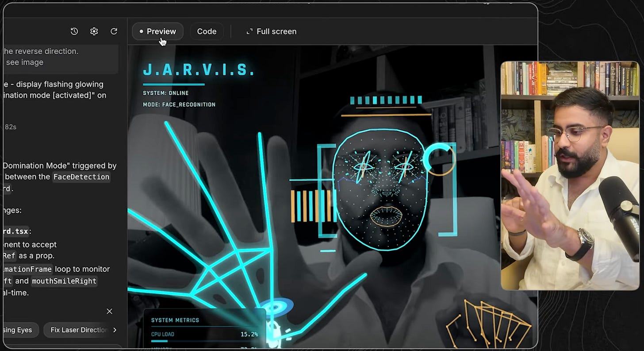Click the '82s' elapsed time text in chat
The height and width of the screenshot is (351, 644).
11,127
